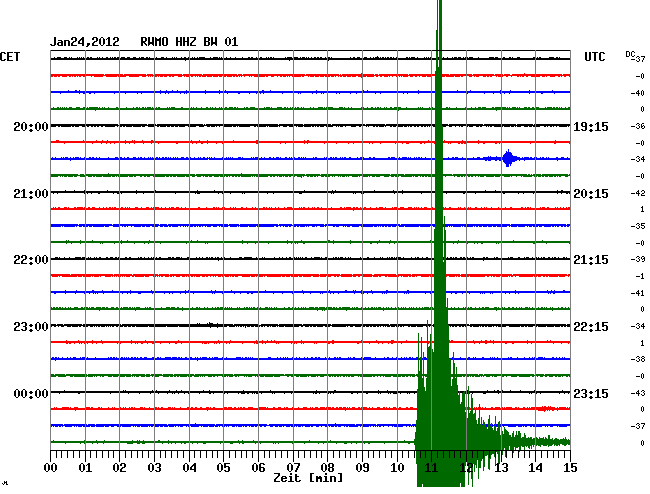Screen dimensions: 650x494
Task: Click the 13 minute axis tick label
Action: click(x=501, y=468)
